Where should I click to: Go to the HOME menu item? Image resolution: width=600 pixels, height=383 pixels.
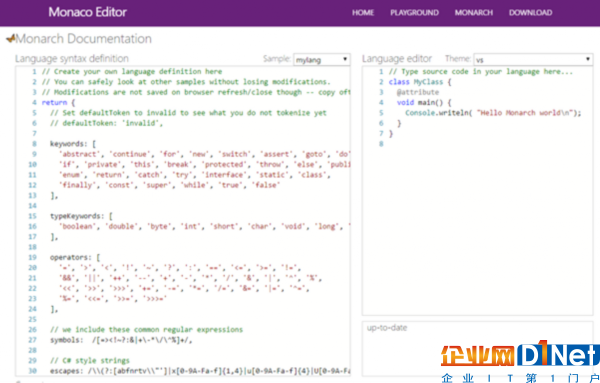pyautogui.click(x=363, y=13)
